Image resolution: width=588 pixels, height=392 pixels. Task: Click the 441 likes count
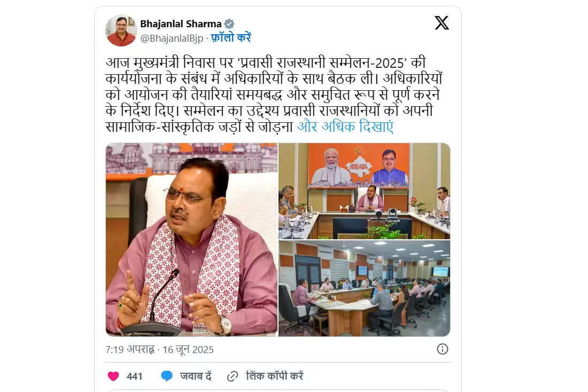(135, 377)
